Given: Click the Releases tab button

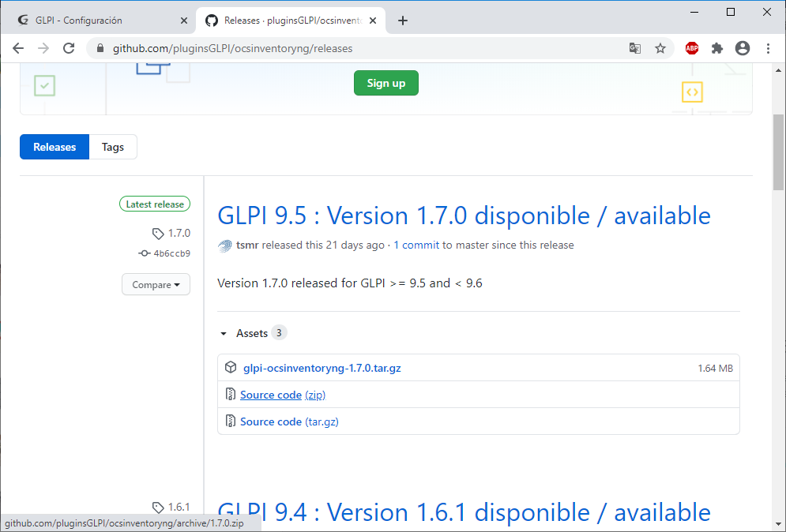Looking at the screenshot, I should pyautogui.click(x=55, y=147).
